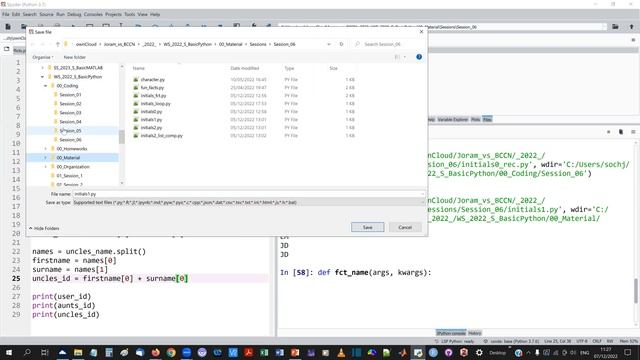The height and width of the screenshot is (360, 640).
Task: Open Spyder's Help menu
Action: pyautogui.click(x=155, y=14)
